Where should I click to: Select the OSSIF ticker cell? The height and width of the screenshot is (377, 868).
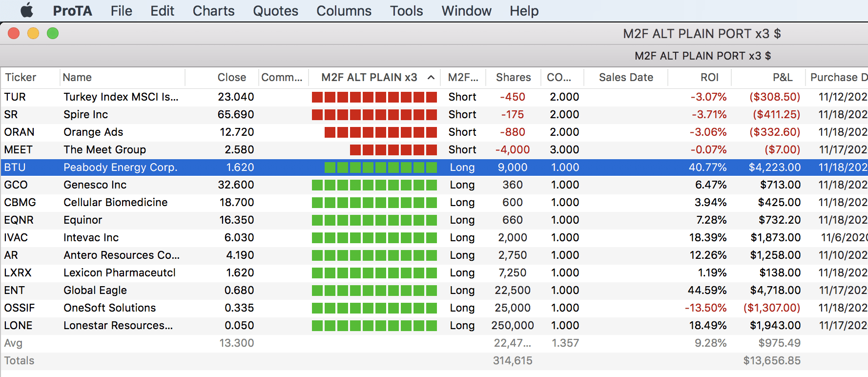pyautogui.click(x=19, y=308)
